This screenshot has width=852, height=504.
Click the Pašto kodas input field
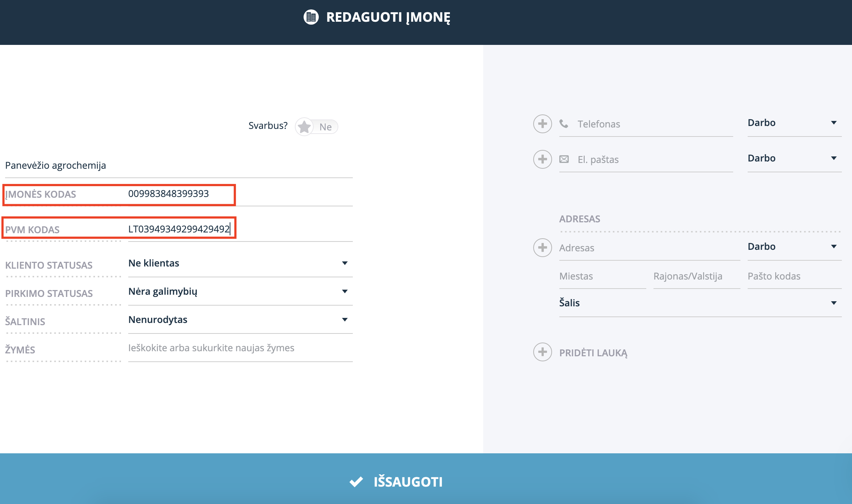[x=794, y=277]
